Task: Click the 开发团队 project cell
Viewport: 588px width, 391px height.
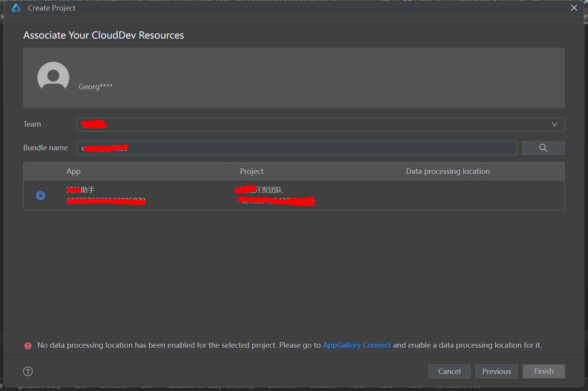Action: 269,190
